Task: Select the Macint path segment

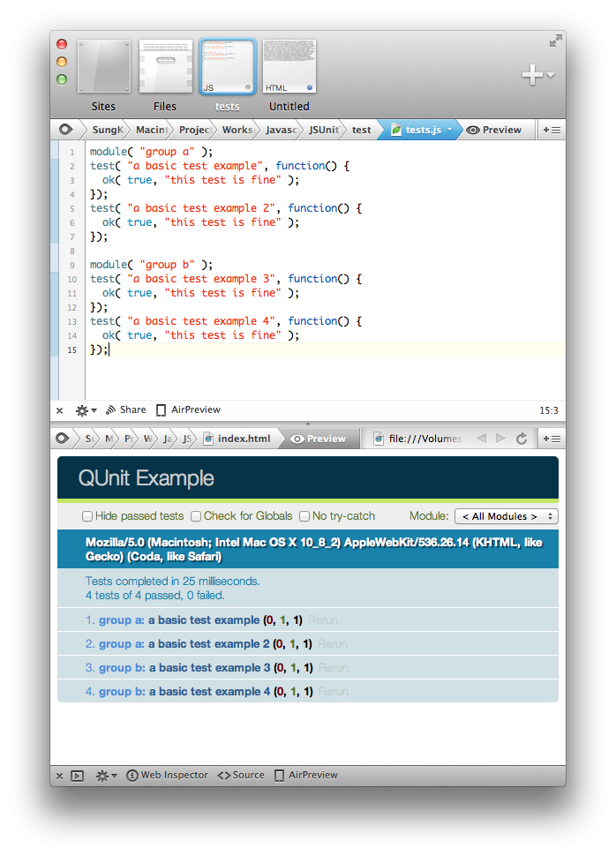Action: (151, 130)
